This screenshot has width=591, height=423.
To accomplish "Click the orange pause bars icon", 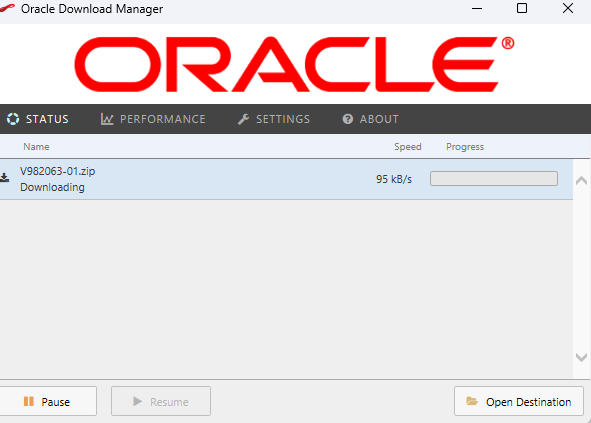I will (29, 401).
